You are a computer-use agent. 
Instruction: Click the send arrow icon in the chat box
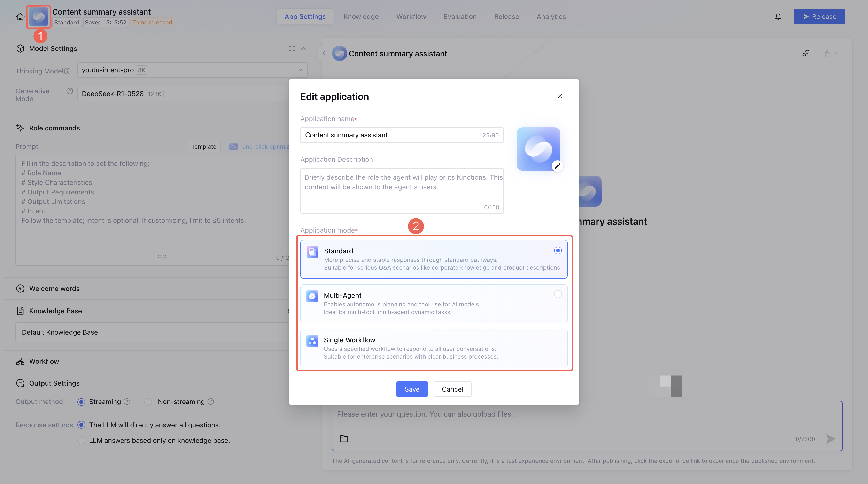831,439
